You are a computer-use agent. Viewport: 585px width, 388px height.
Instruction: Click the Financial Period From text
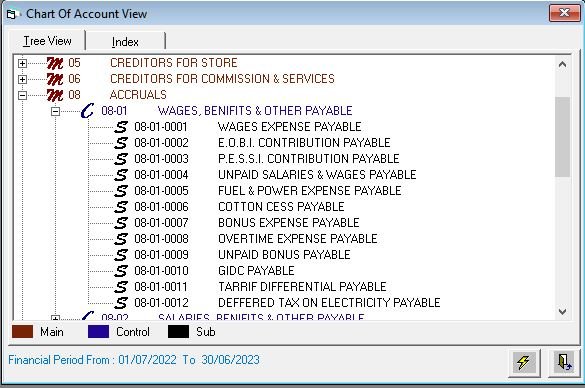click(134, 360)
